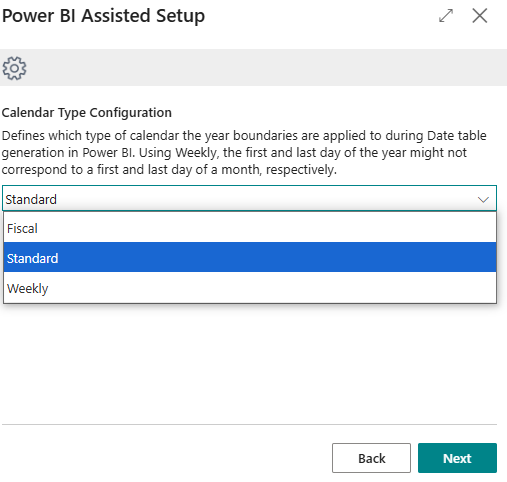Screen dimensions: 507x482
Task: Click blank space right of the title
Action: [320, 16]
